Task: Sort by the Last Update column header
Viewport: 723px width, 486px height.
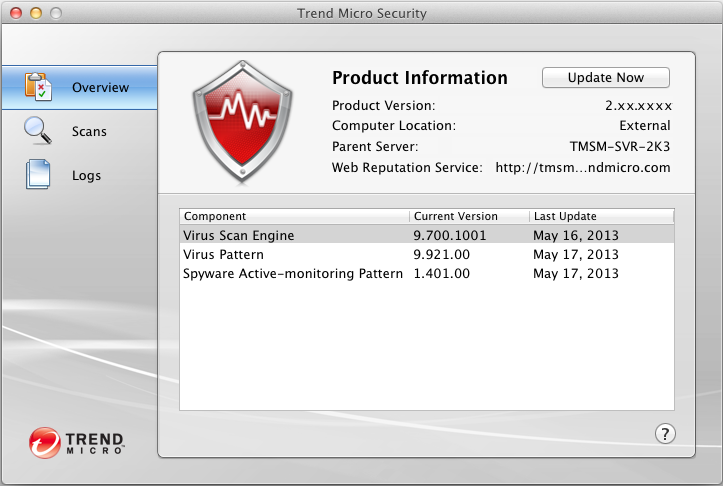Action: tap(601, 216)
